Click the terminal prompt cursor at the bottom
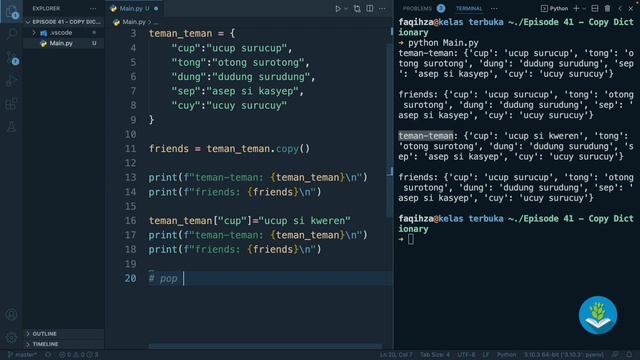Viewport: 640px width, 360px height. pyautogui.click(x=411, y=239)
